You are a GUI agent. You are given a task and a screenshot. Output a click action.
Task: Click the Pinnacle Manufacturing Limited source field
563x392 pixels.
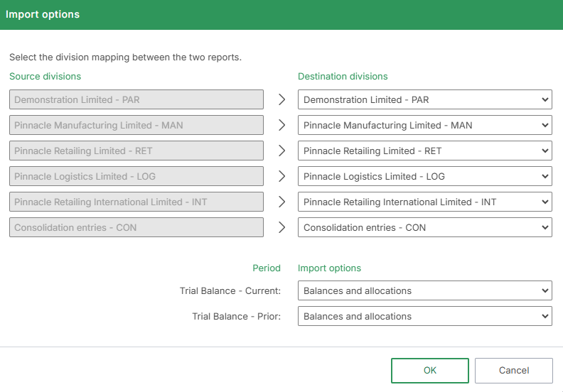pyautogui.click(x=136, y=125)
